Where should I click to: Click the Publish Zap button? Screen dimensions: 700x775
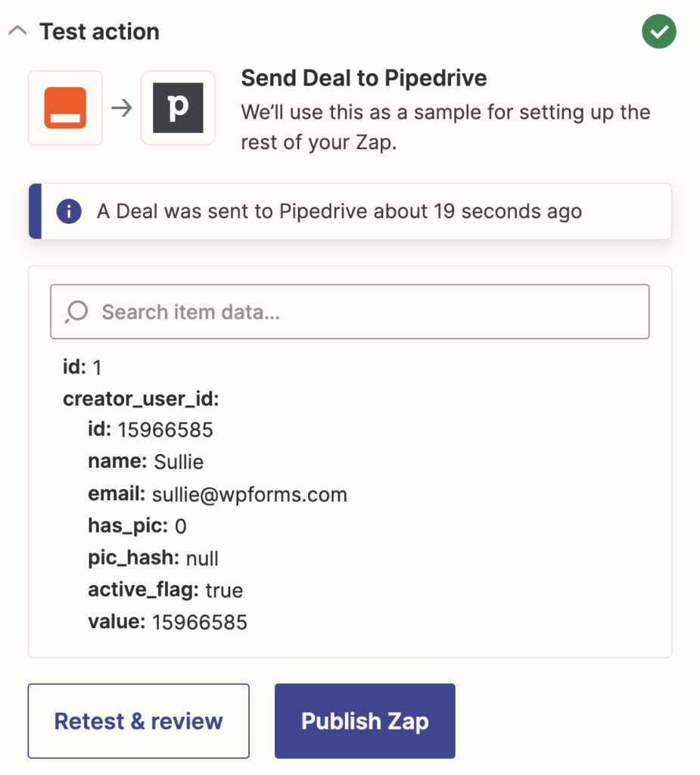364,721
